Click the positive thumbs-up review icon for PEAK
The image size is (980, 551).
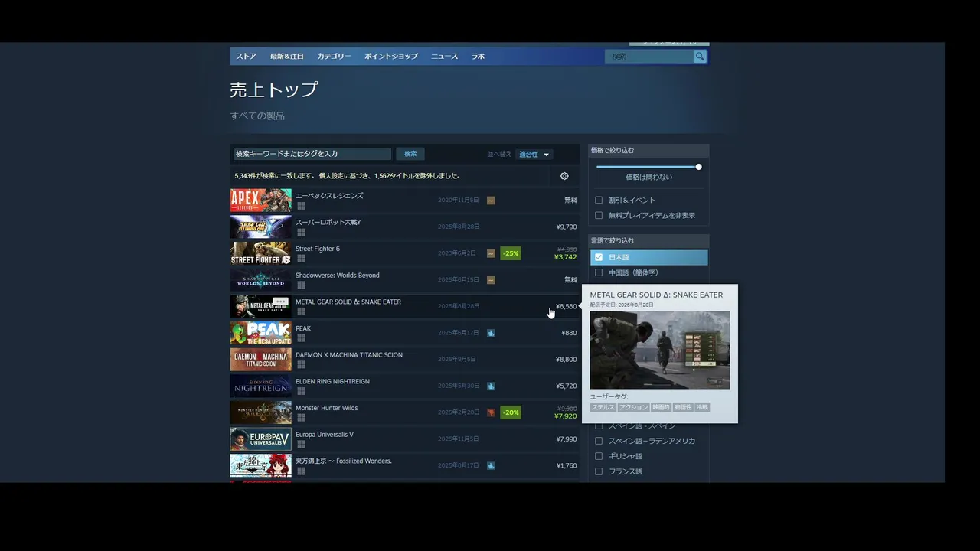[x=491, y=333]
